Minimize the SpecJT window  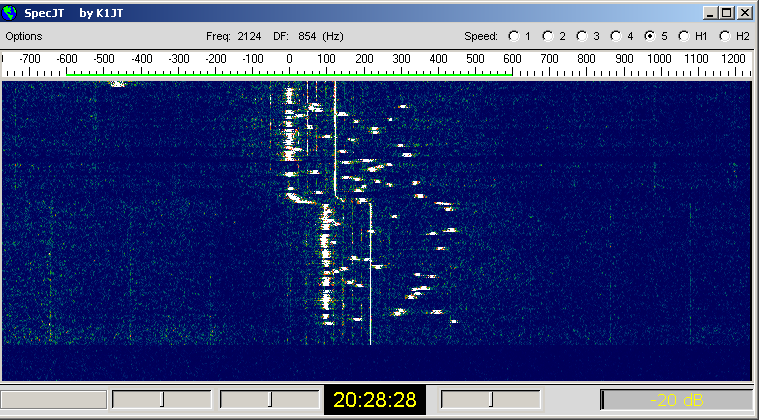[710, 13]
